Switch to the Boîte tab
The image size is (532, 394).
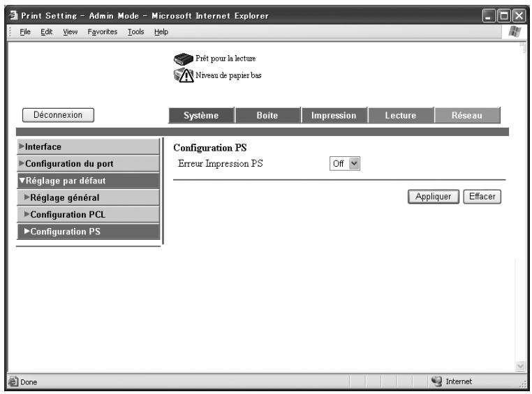click(267, 116)
